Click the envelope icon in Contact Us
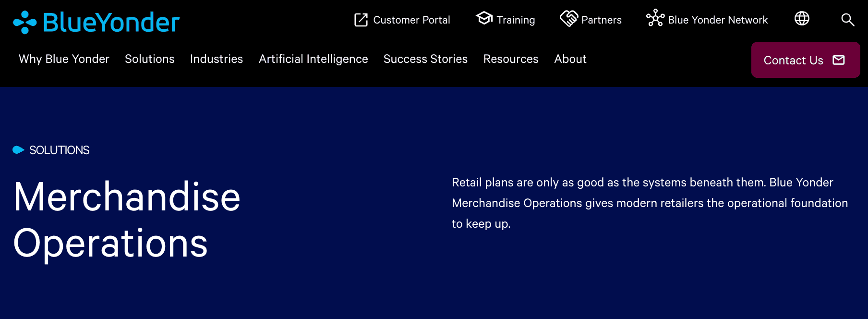Screen dimensions: 868x319 coord(839,60)
